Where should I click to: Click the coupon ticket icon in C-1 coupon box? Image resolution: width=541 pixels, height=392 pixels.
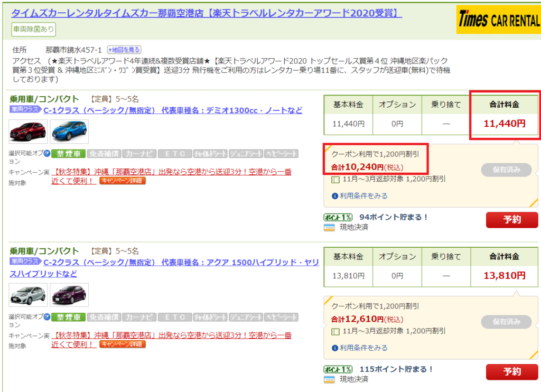coord(335,180)
